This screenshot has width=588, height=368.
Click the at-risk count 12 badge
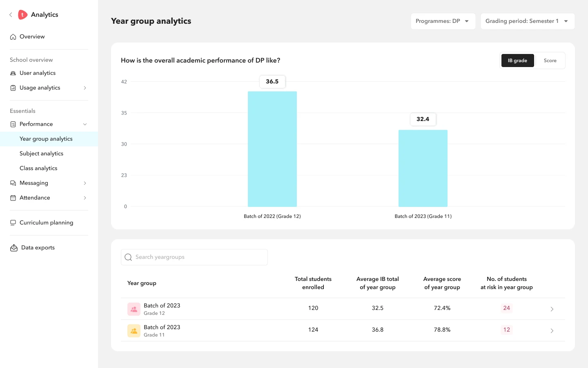tap(507, 330)
